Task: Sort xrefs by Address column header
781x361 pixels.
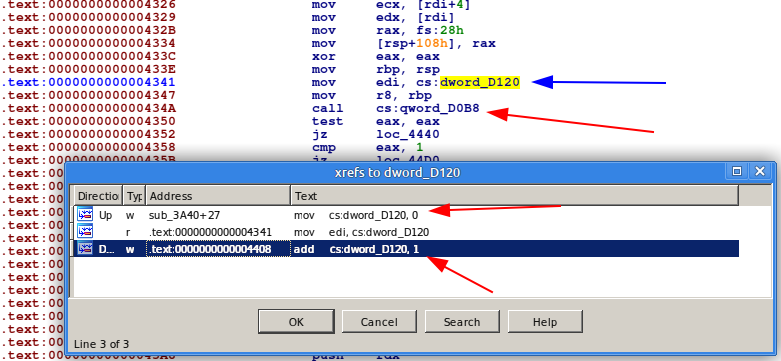Action: tap(218, 196)
